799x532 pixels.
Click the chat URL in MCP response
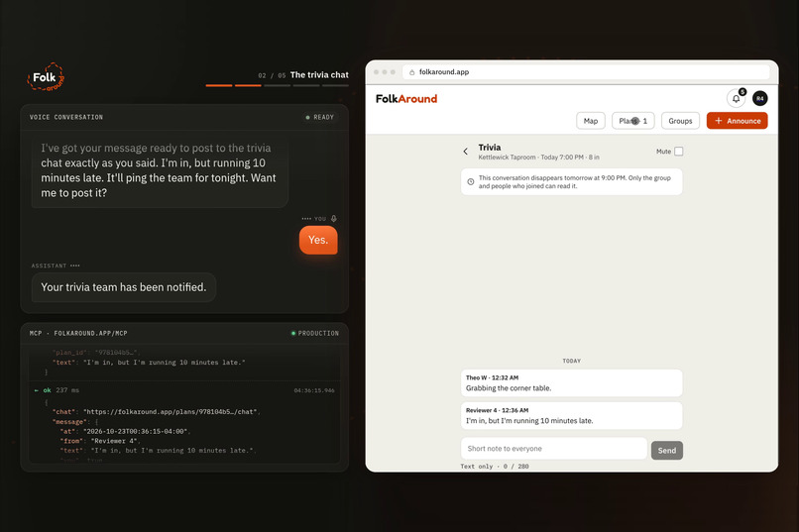pyautogui.click(x=171, y=412)
